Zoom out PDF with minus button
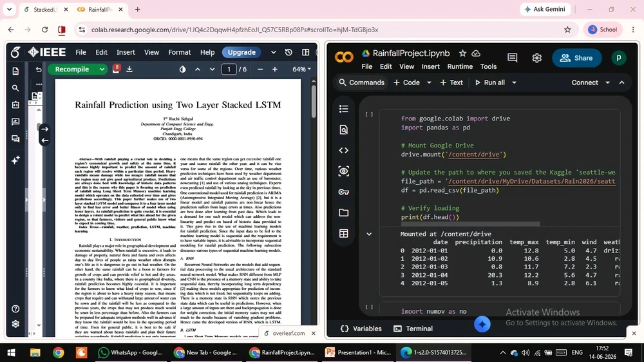 [x=260, y=70]
